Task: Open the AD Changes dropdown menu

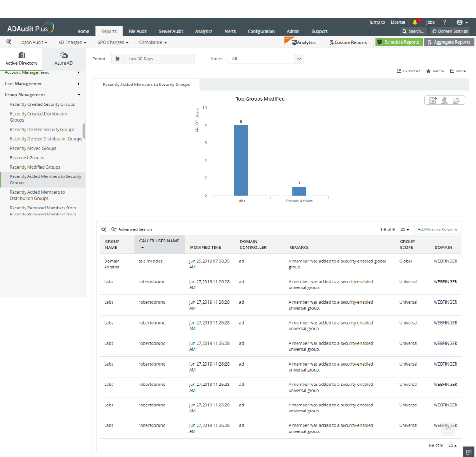Action: click(72, 42)
